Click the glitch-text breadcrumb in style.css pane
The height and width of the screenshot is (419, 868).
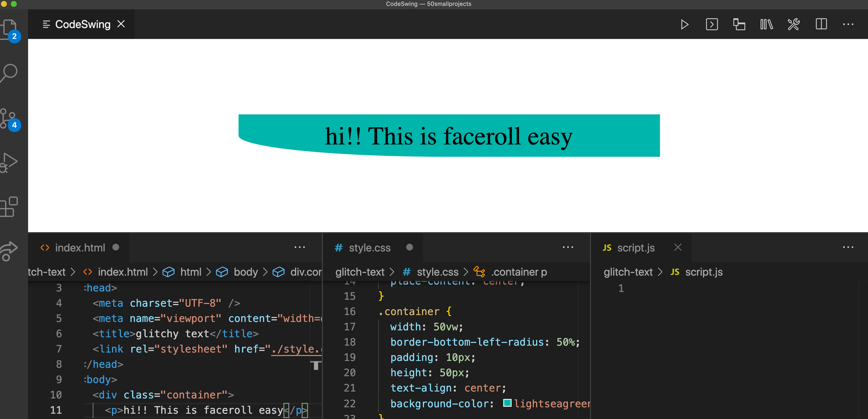coord(360,272)
